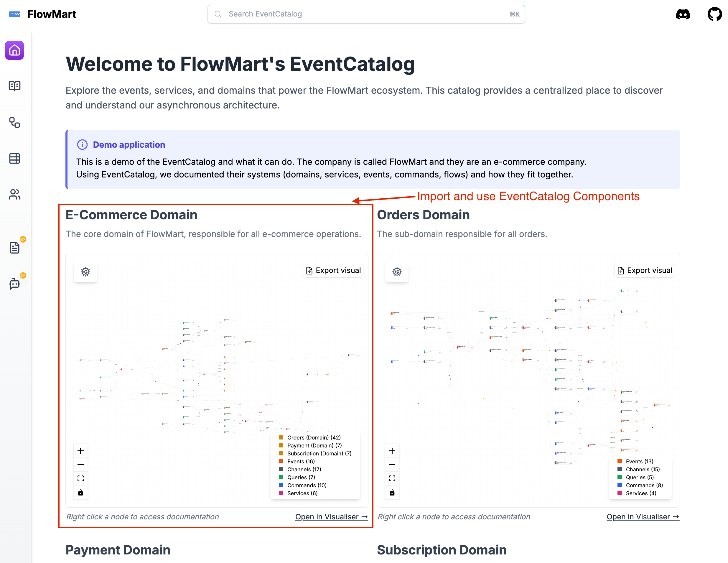Screen dimensions: 728x563
Task: Click the fit-view icon on the E-Commerce diagram
Action: pos(80,478)
